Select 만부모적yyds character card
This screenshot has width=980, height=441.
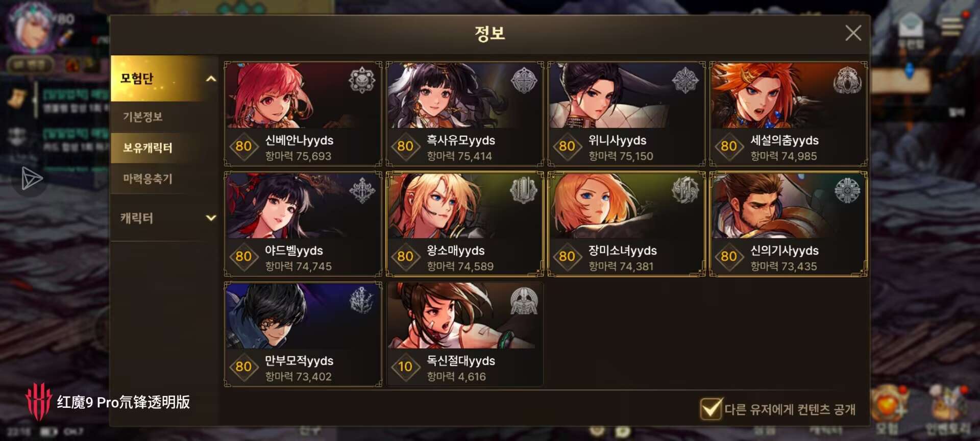[x=303, y=334]
